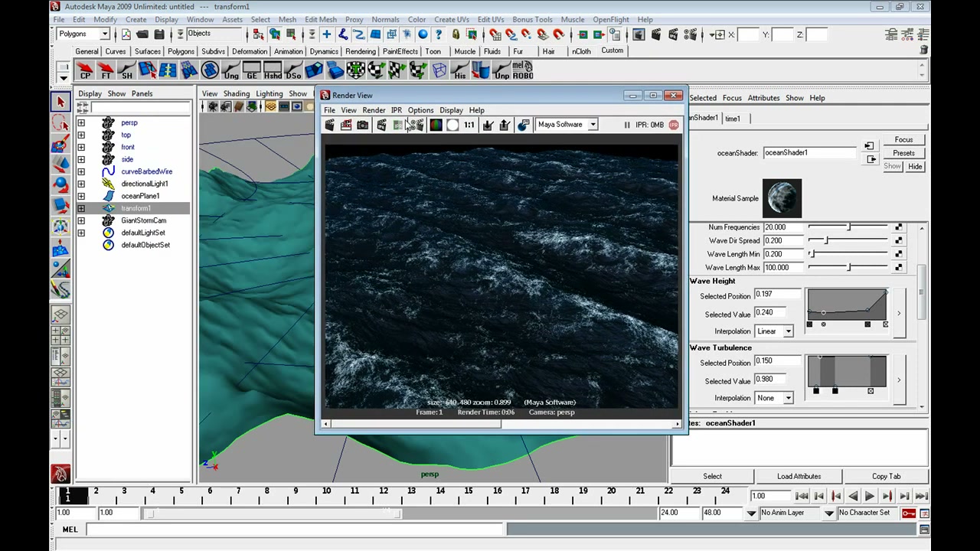The image size is (980, 551).
Task: Switch to the Rendering shelf tab
Action: pyautogui.click(x=360, y=51)
